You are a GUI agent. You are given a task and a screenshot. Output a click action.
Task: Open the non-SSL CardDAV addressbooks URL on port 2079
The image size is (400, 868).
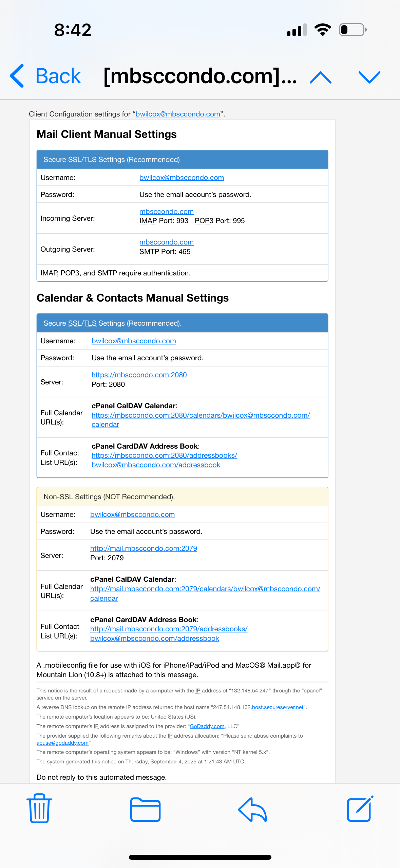(x=169, y=629)
